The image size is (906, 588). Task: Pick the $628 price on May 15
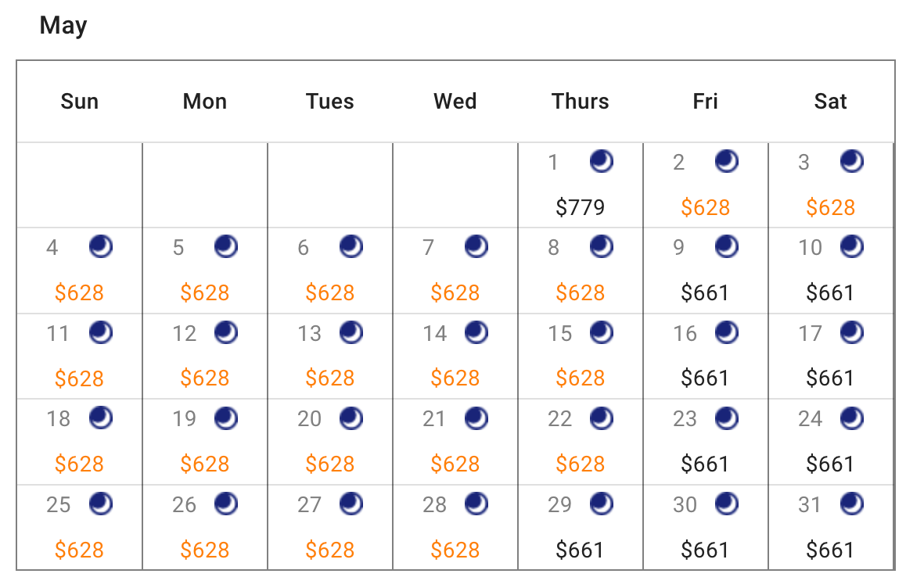pos(580,378)
